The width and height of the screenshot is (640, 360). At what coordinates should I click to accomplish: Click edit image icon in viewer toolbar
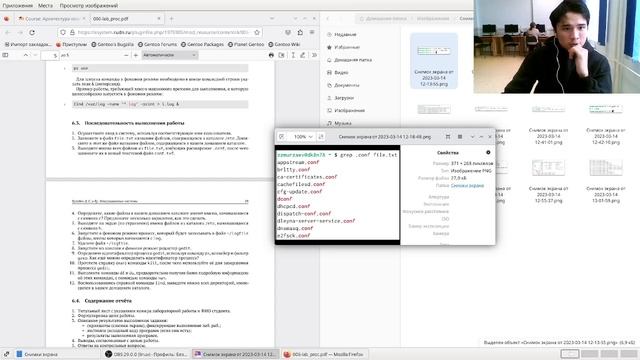(x=282, y=137)
